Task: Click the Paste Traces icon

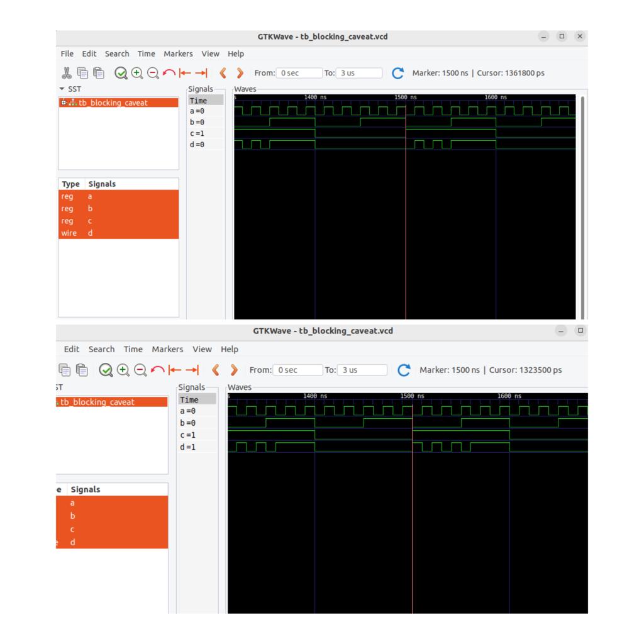Action: (100, 73)
